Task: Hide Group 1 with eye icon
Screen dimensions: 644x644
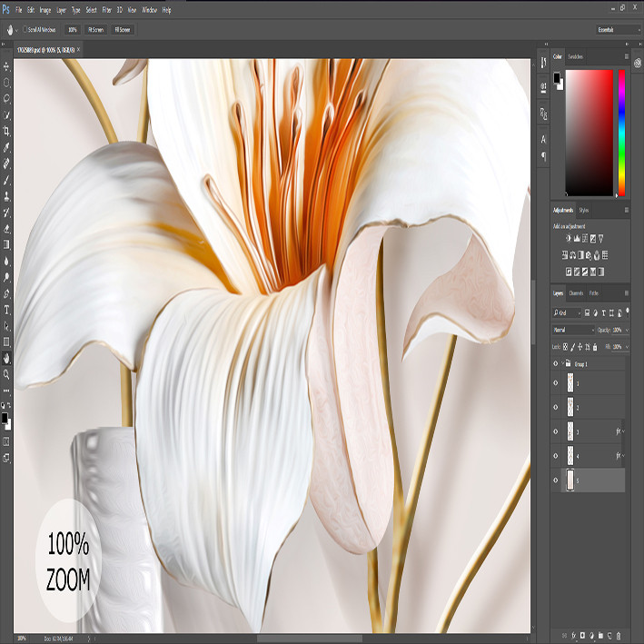Action: click(556, 363)
